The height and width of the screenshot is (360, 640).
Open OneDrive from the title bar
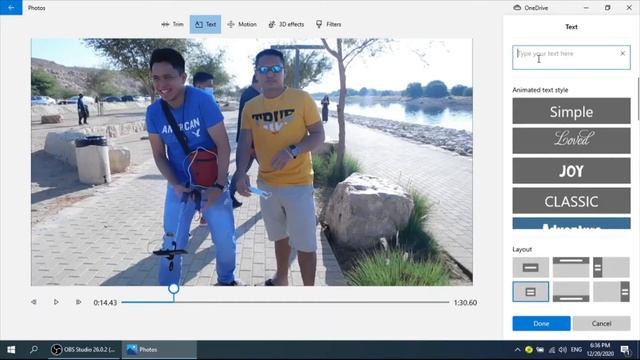(531, 7)
